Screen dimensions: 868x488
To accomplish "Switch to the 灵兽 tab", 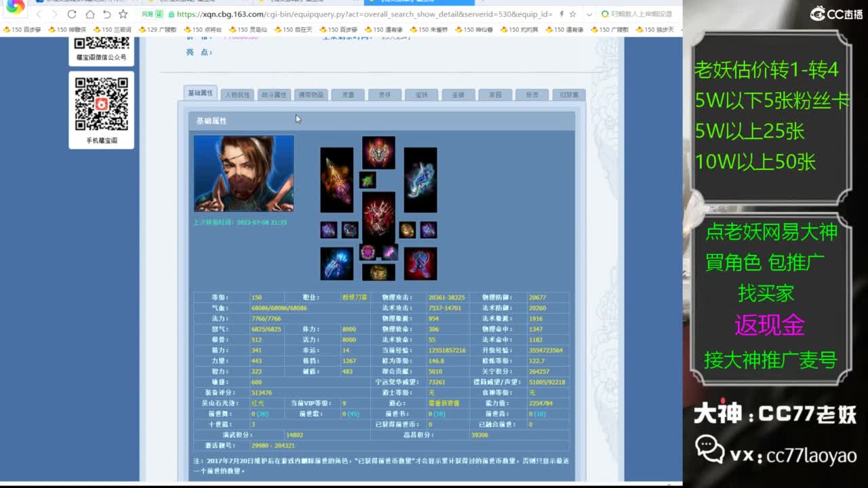I will [348, 95].
